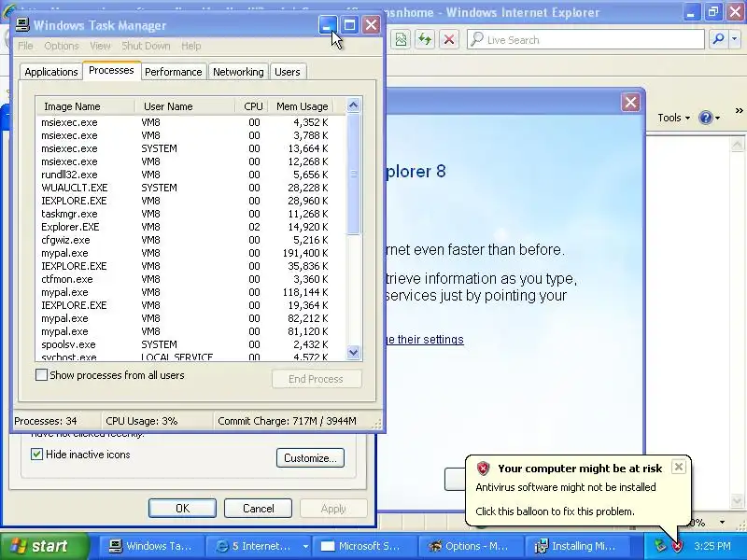Viewport: 747px width, 560px height.
Task: Click the Help question mark icon
Action: point(706,118)
